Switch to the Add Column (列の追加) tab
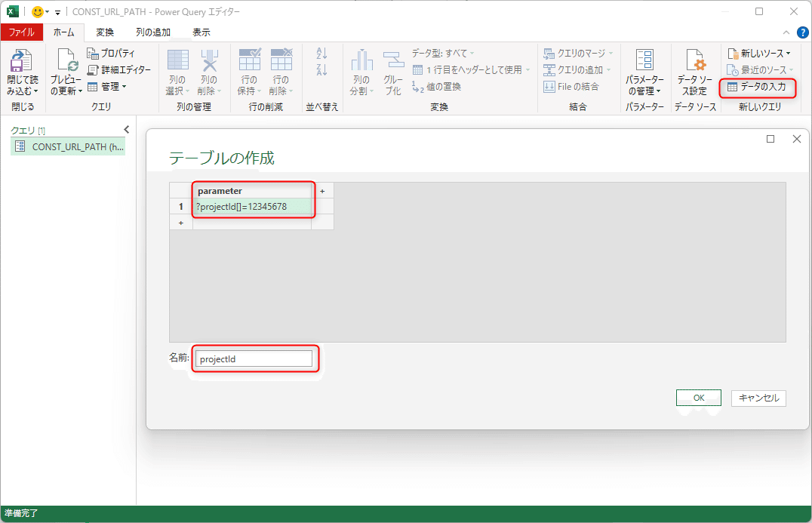 (x=153, y=32)
